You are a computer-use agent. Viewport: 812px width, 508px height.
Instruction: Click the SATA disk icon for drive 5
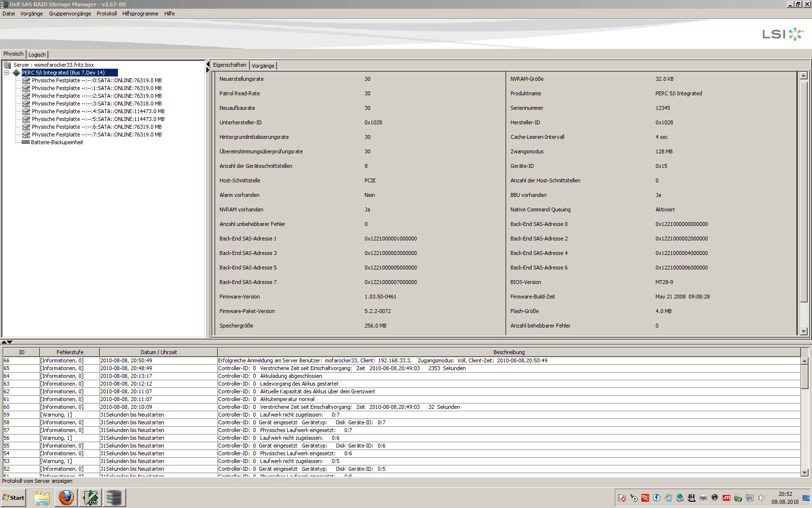click(x=26, y=120)
